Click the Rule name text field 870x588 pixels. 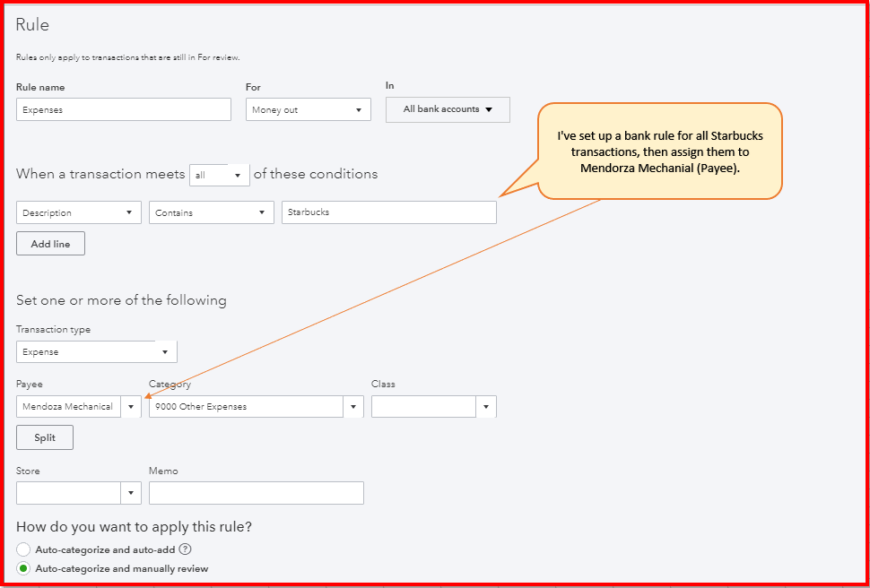pos(124,109)
